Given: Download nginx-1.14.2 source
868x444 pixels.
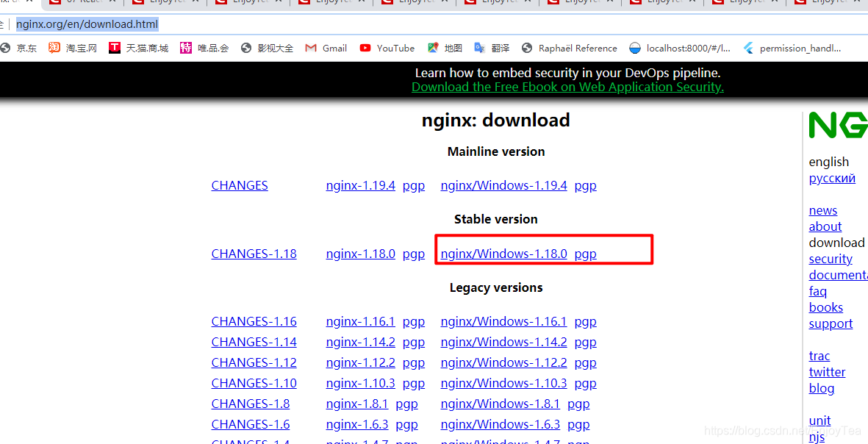Looking at the screenshot, I should coord(360,342).
